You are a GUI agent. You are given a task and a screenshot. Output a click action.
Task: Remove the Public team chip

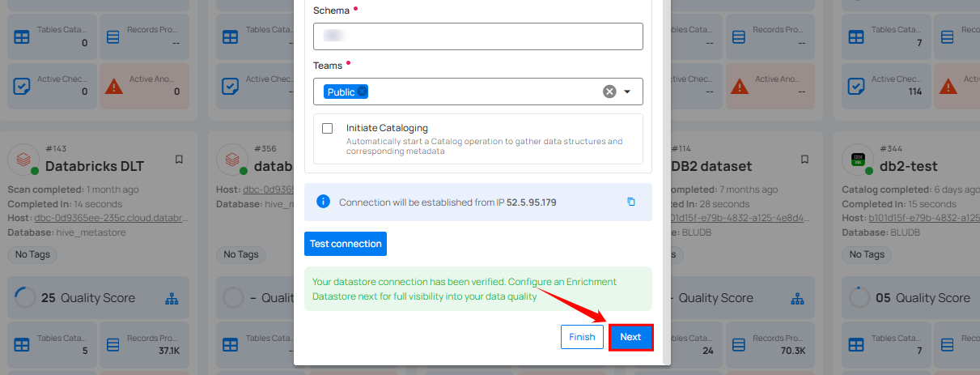click(x=363, y=92)
